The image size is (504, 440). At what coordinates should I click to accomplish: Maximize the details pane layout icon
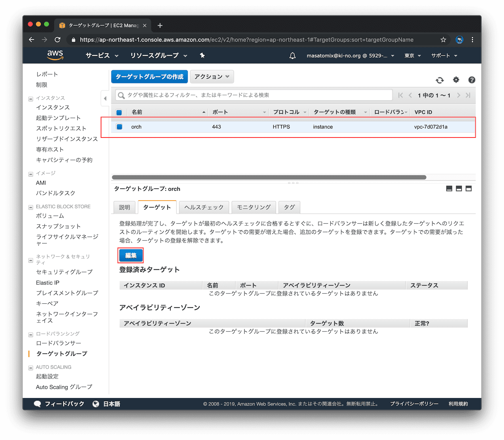[x=468, y=188]
